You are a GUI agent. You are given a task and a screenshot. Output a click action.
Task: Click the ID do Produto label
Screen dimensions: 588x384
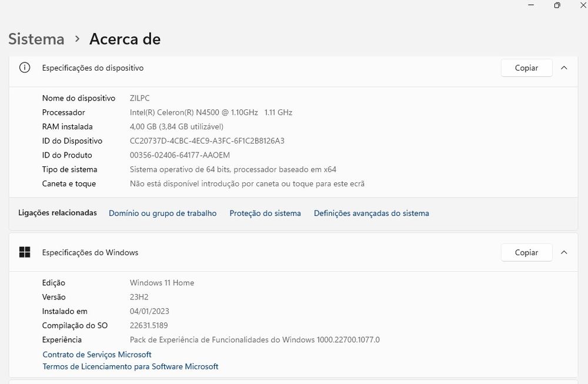coord(67,155)
